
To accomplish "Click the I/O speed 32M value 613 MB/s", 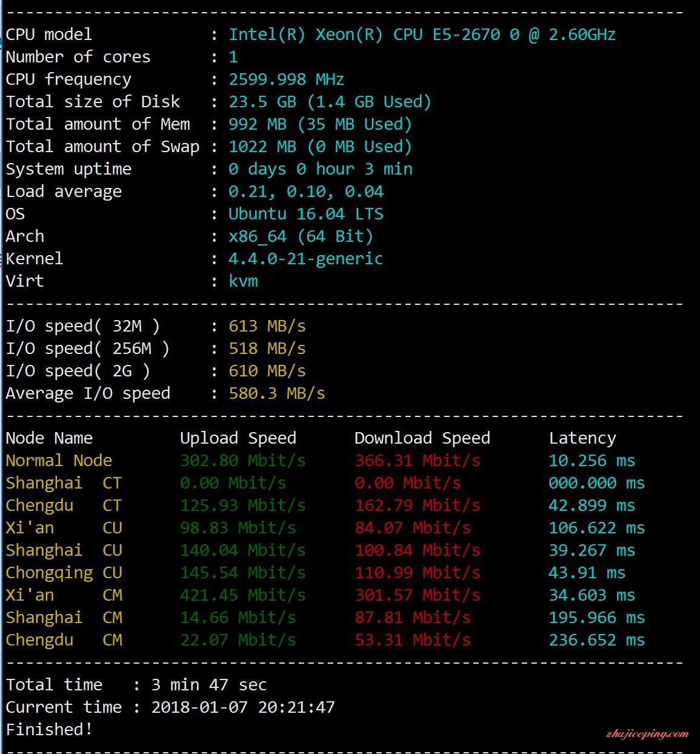I will tap(267, 326).
